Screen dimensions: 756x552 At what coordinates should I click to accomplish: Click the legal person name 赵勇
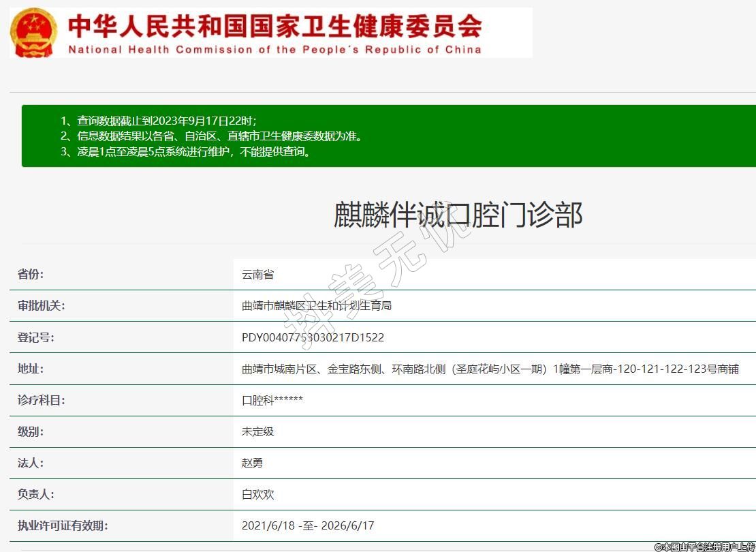[253, 463]
